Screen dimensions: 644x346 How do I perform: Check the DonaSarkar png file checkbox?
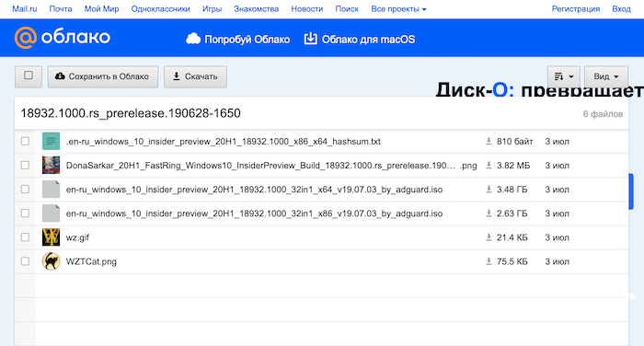coord(25,166)
